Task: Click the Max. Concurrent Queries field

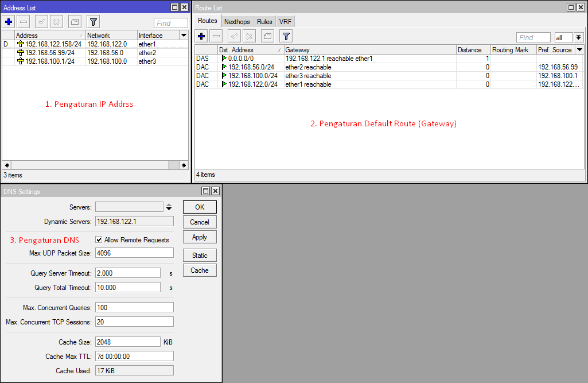Action: [x=134, y=308]
